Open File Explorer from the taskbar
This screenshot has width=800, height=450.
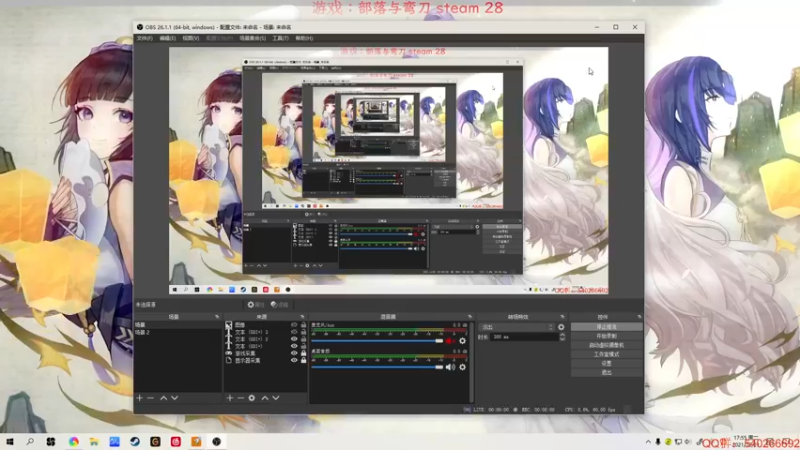click(94, 441)
